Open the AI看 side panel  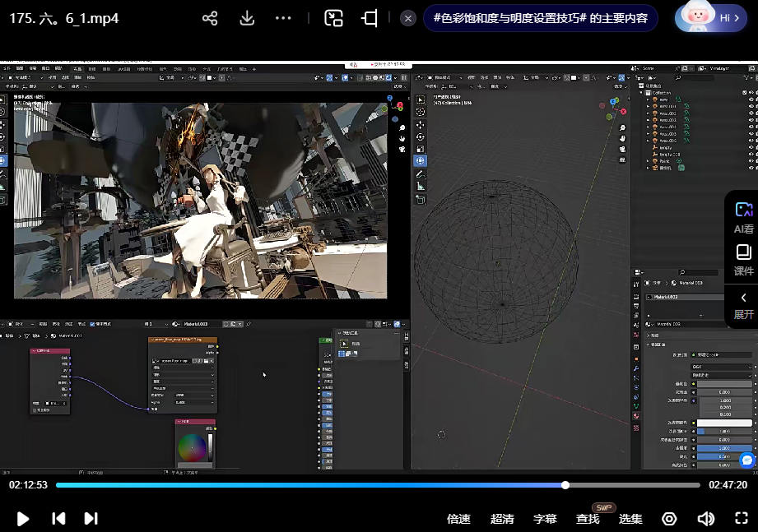[x=744, y=218]
